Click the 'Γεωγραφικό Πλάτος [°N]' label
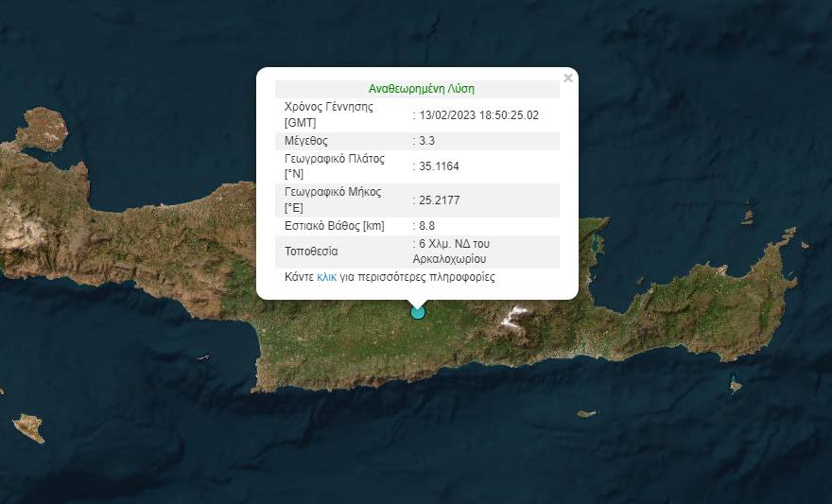 tap(332, 166)
